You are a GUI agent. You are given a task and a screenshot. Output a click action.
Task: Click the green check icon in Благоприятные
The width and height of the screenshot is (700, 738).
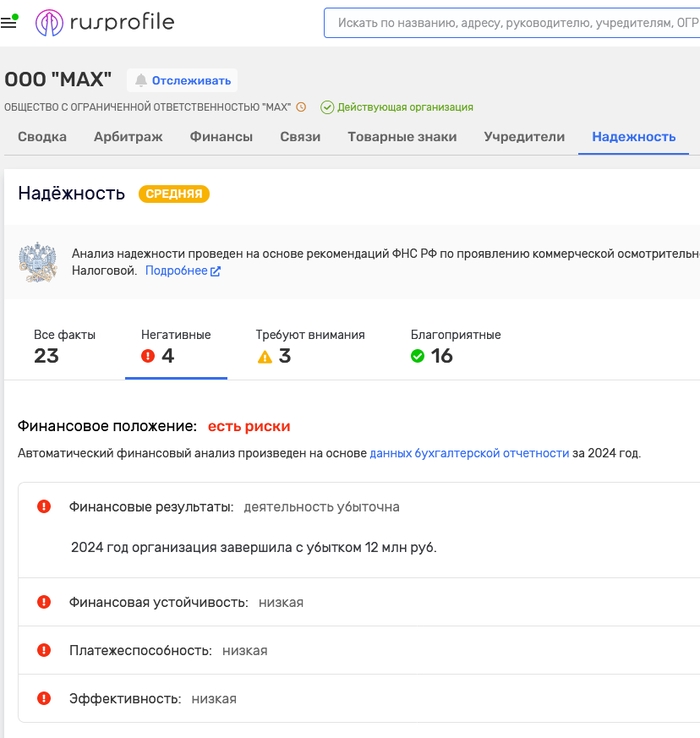coord(418,356)
